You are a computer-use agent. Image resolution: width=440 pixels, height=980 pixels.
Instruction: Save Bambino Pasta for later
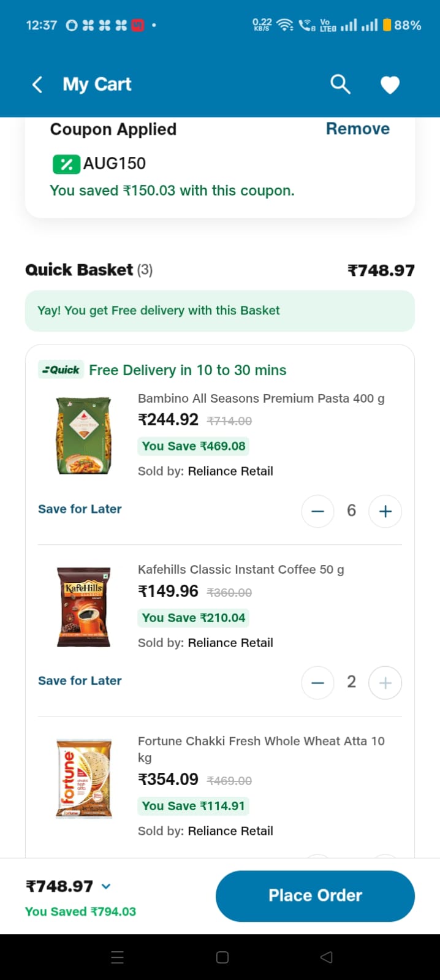[x=80, y=509]
